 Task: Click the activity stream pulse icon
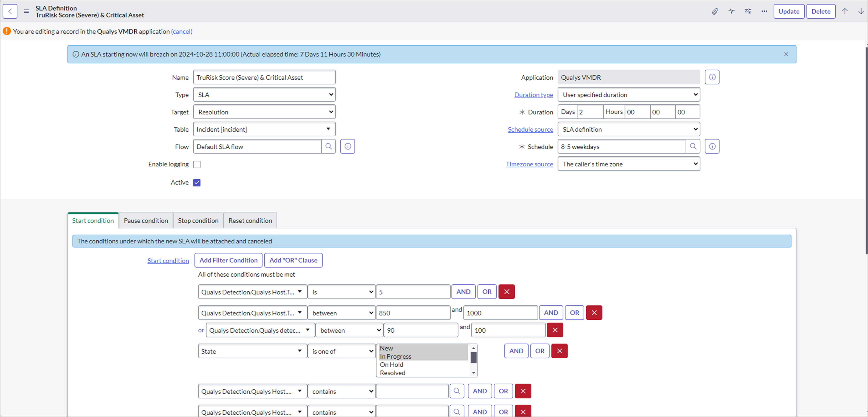tap(731, 12)
